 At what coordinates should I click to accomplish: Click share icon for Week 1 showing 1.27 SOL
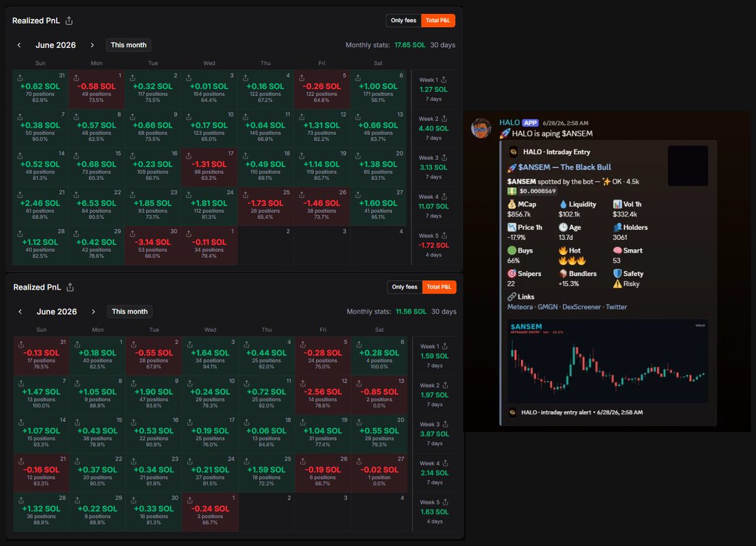click(x=444, y=80)
